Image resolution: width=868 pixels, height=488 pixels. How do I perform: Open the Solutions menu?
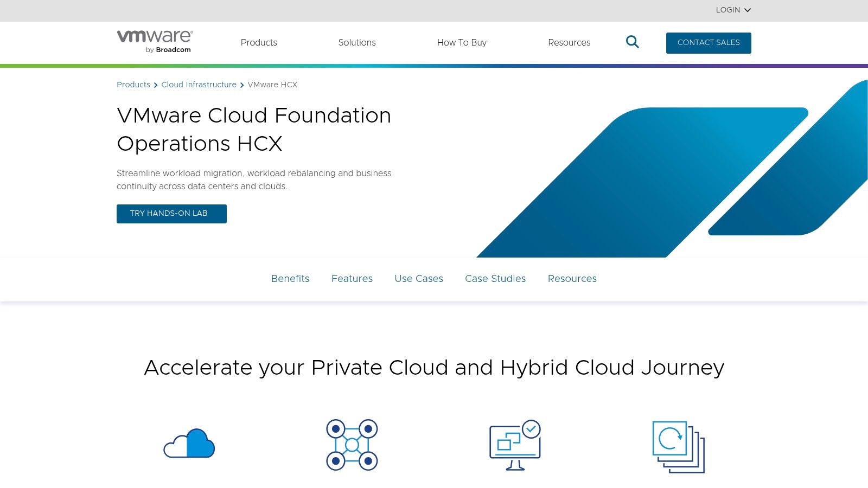coord(357,42)
